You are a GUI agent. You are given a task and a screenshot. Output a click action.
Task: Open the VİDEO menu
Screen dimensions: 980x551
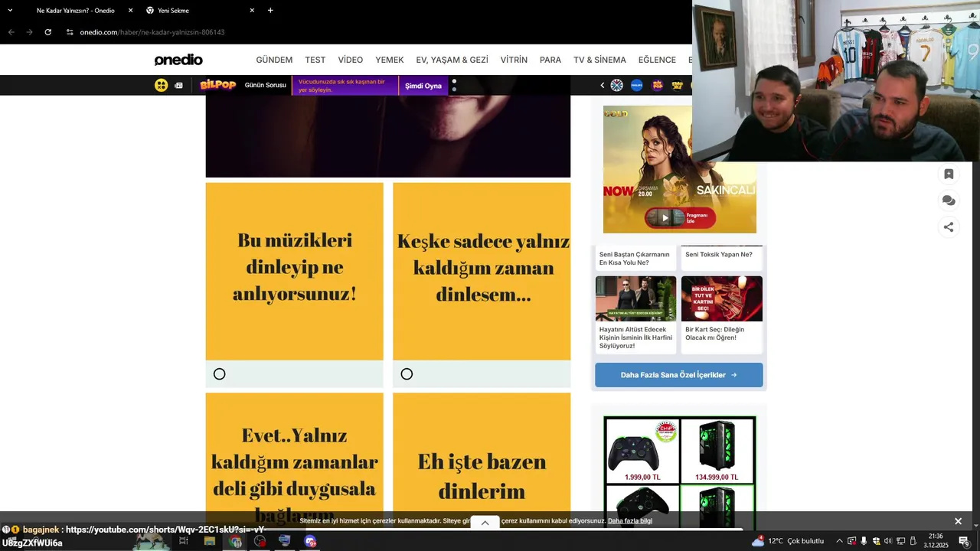(351, 60)
